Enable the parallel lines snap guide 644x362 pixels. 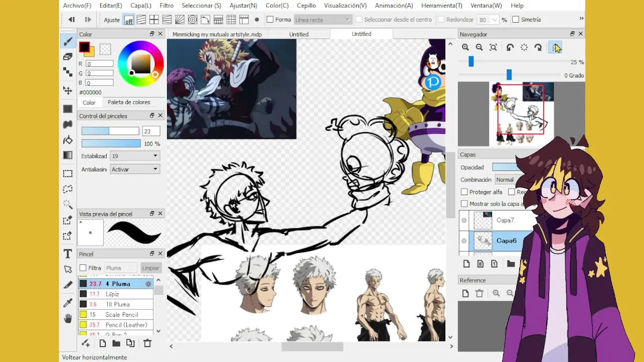coord(141,20)
